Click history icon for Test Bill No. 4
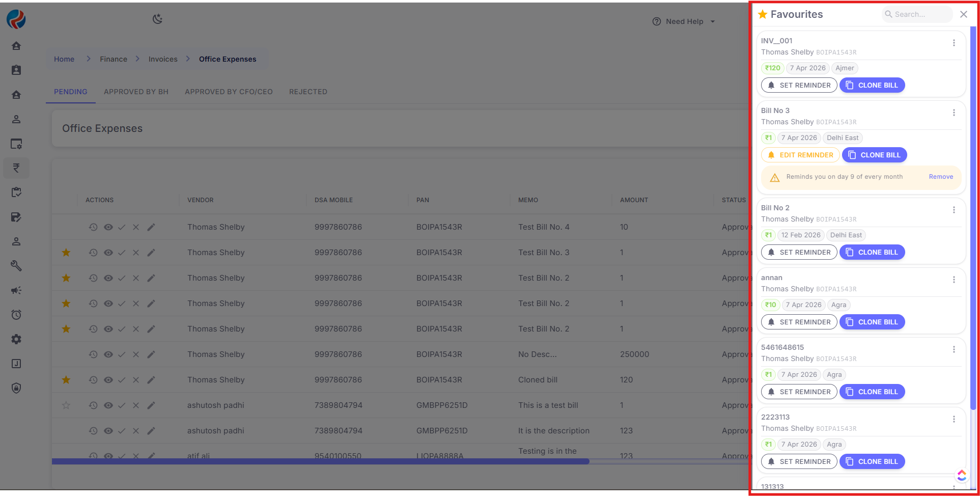Image resolution: width=980 pixels, height=496 pixels. (x=93, y=227)
